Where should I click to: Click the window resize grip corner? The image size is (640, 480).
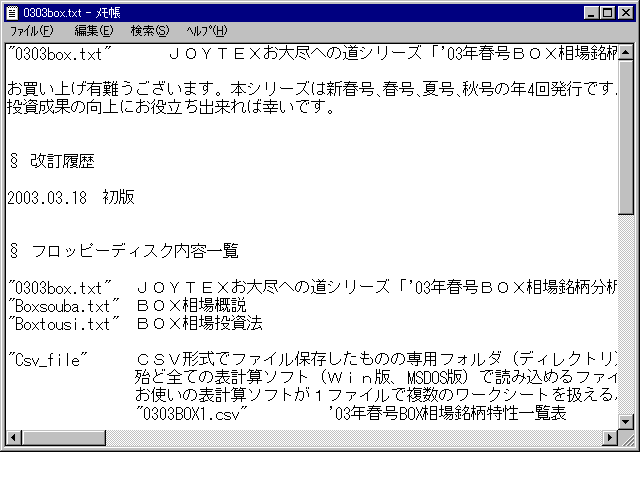(626, 438)
